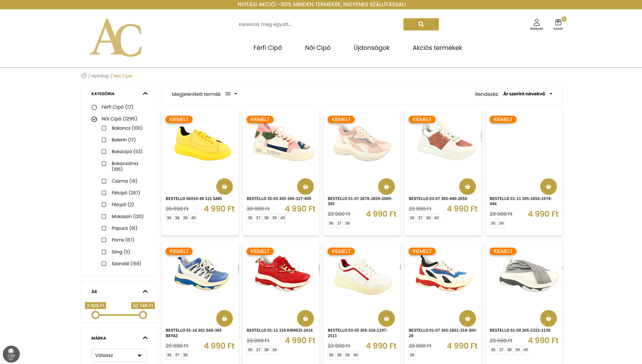Screen dimensions: 642x364
Task: Open the Akciós termékek menu
Action: (437, 48)
